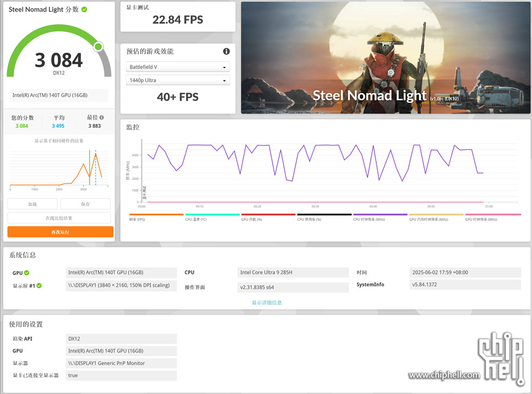Toggle the GPU memory clock yellow legend
The height and width of the screenshot is (394, 532).
pos(436,217)
